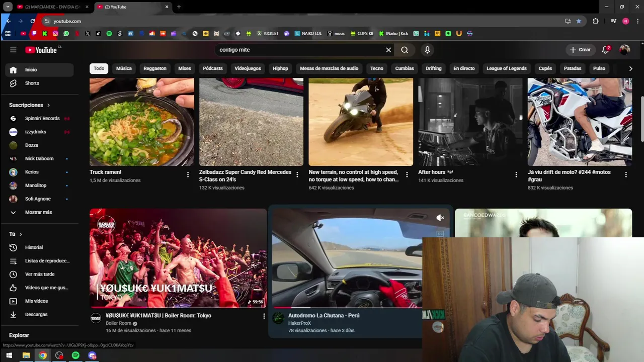Click the Crear button

[x=580, y=50]
